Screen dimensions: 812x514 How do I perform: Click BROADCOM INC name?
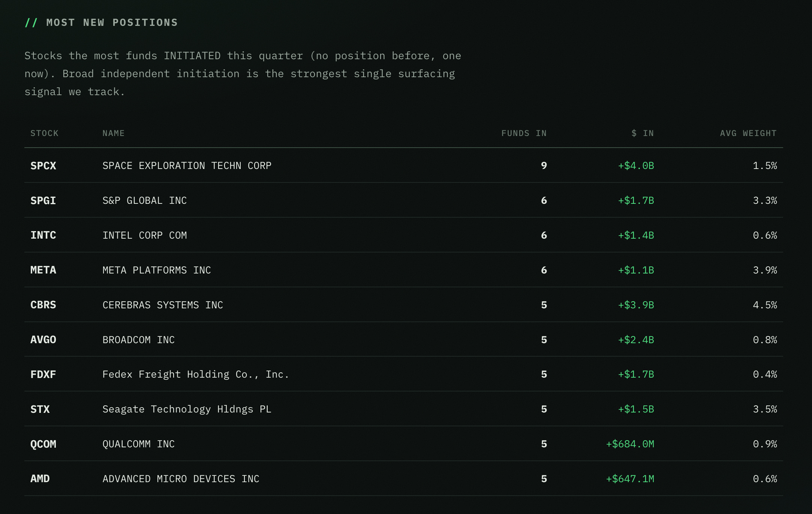pyautogui.click(x=138, y=340)
